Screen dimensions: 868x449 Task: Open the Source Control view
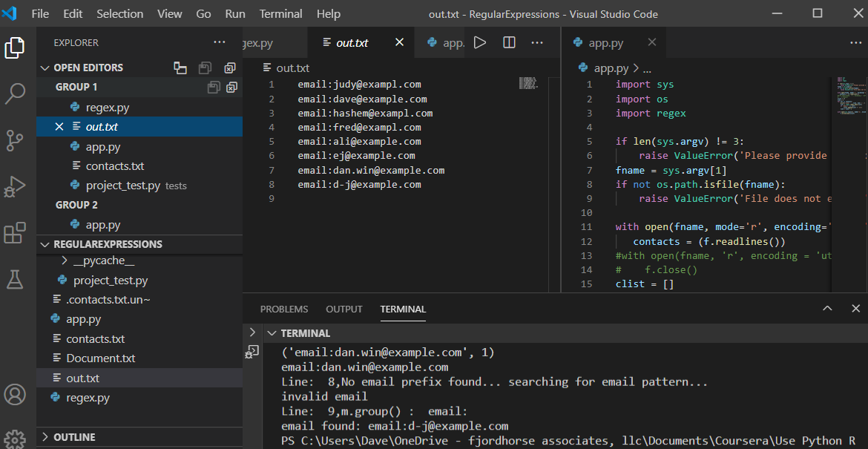(15, 140)
